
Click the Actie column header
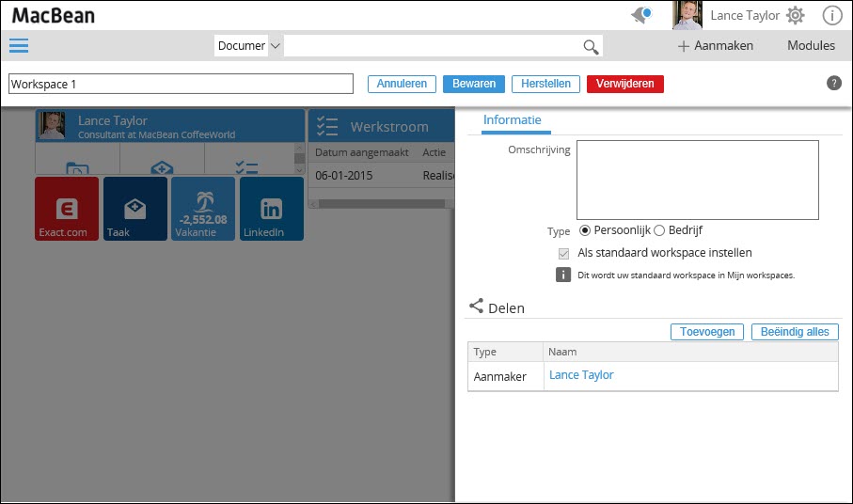(434, 152)
